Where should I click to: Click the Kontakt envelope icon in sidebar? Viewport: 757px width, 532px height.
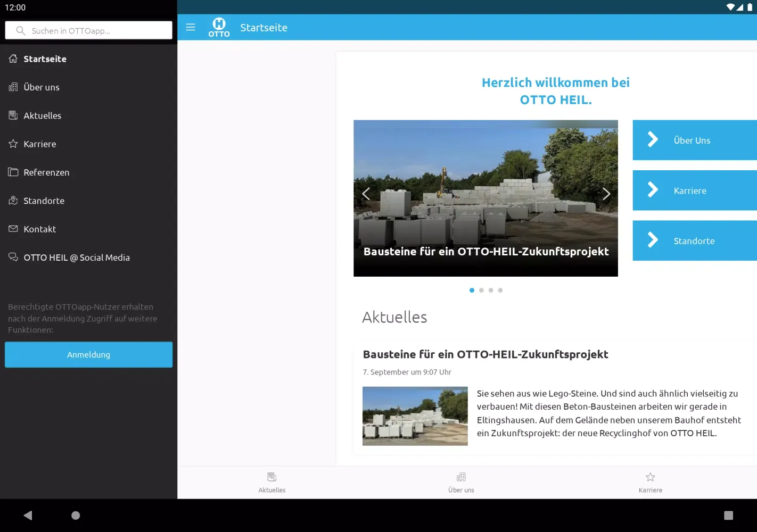[x=13, y=229]
